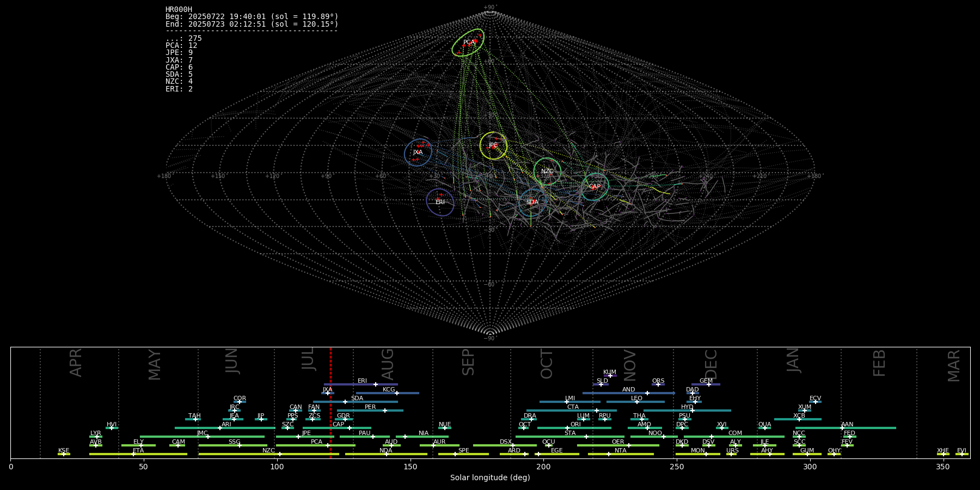Select the NZC radiant circle on sky map
The width and height of the screenshot is (980, 490).
547,171
